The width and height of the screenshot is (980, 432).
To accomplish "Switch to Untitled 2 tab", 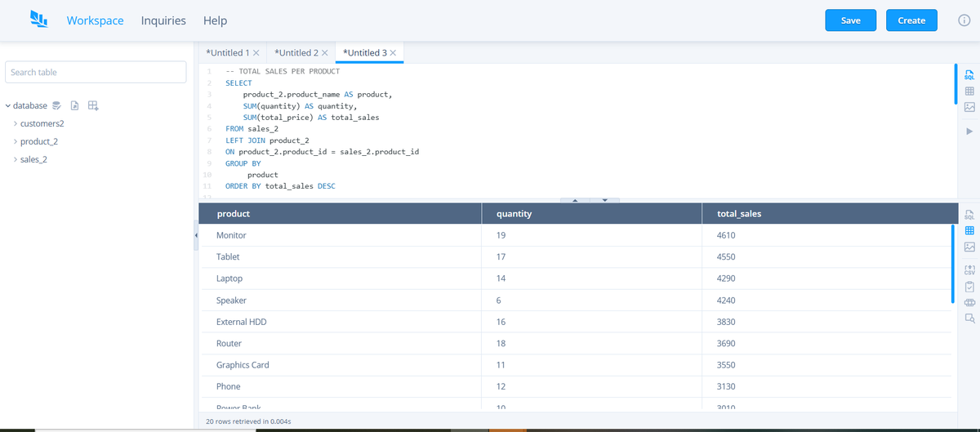I will 296,52.
